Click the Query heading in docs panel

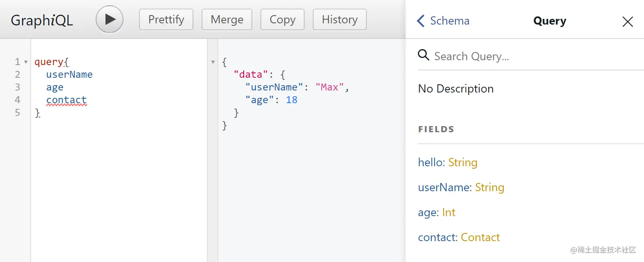coord(550,20)
